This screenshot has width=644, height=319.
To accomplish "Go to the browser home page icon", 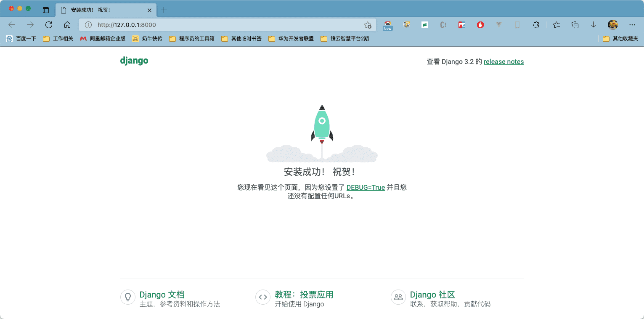I will click(x=67, y=25).
